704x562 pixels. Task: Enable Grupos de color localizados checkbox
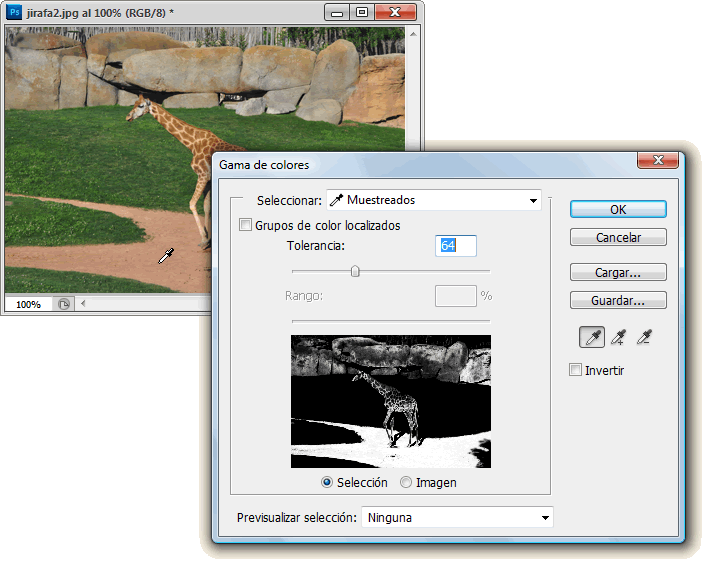[x=246, y=226]
